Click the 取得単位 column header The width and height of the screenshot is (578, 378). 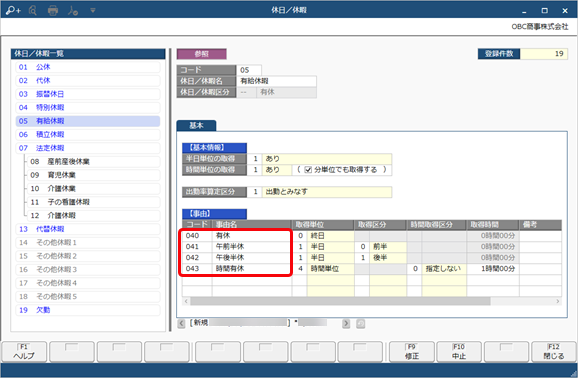click(323, 225)
